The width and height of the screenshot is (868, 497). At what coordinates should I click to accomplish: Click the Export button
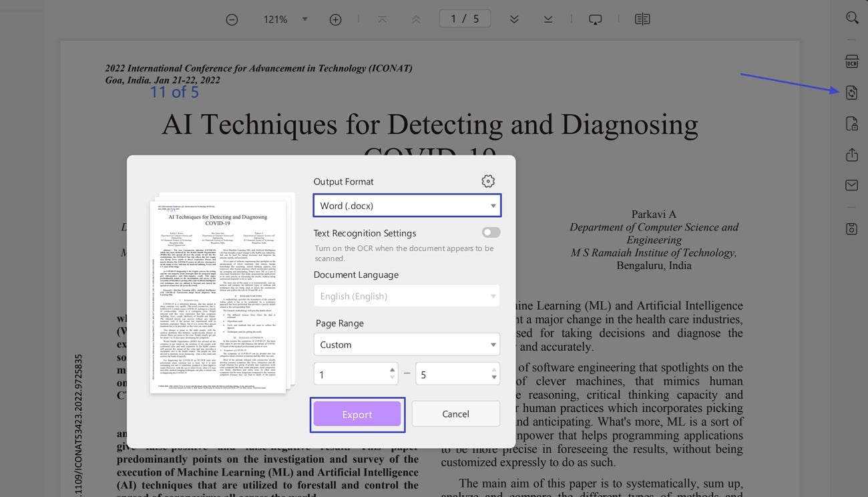pyautogui.click(x=357, y=413)
